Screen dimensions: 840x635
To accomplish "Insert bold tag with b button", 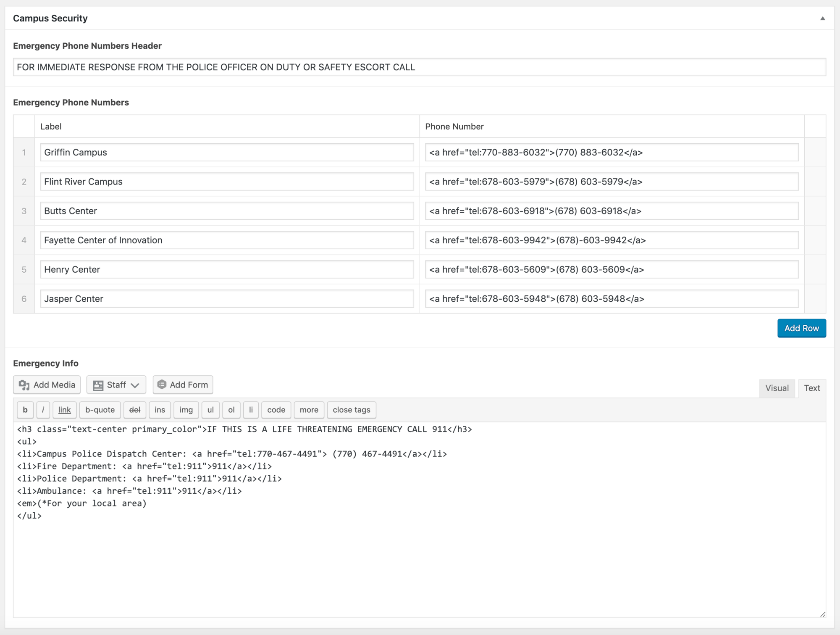I will click(x=25, y=410).
